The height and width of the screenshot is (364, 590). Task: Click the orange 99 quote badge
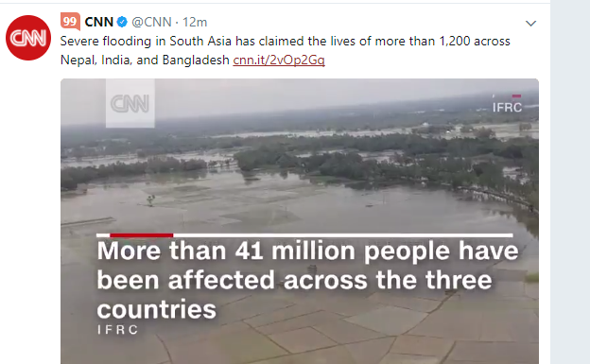[x=70, y=22]
